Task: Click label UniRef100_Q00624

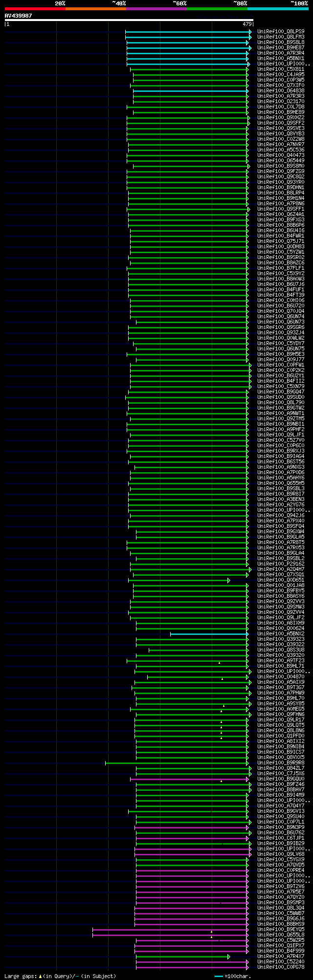Action: (x=281, y=628)
